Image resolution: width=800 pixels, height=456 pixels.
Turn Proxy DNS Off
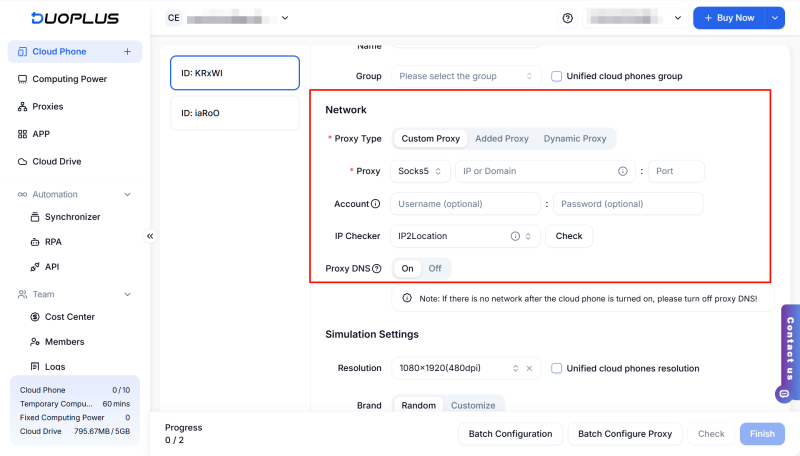click(x=435, y=268)
